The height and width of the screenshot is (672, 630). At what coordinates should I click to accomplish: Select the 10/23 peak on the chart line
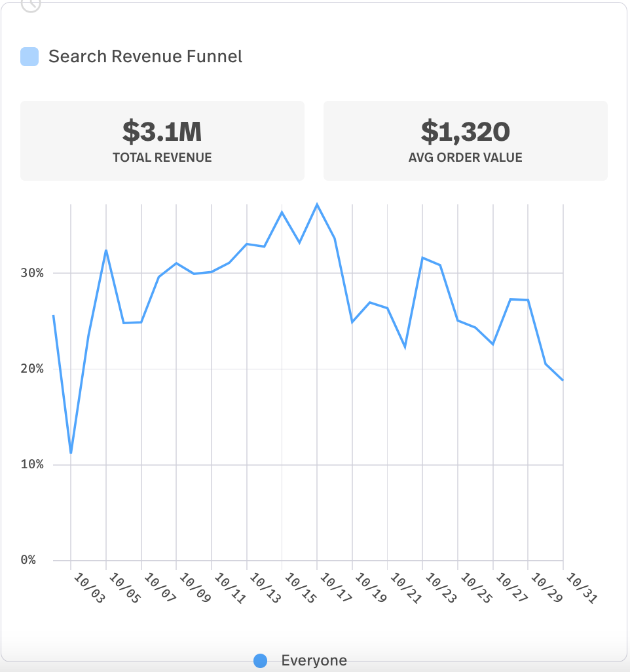pyautogui.click(x=422, y=257)
